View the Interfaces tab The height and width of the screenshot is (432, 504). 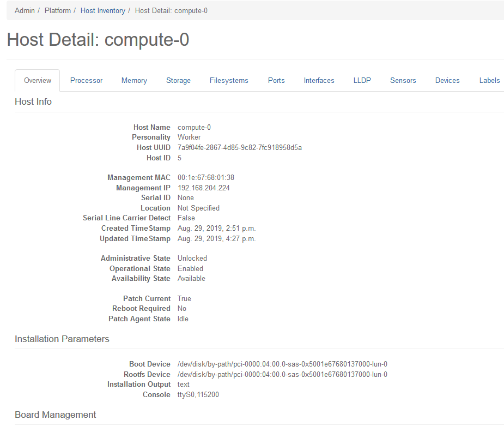pos(319,80)
